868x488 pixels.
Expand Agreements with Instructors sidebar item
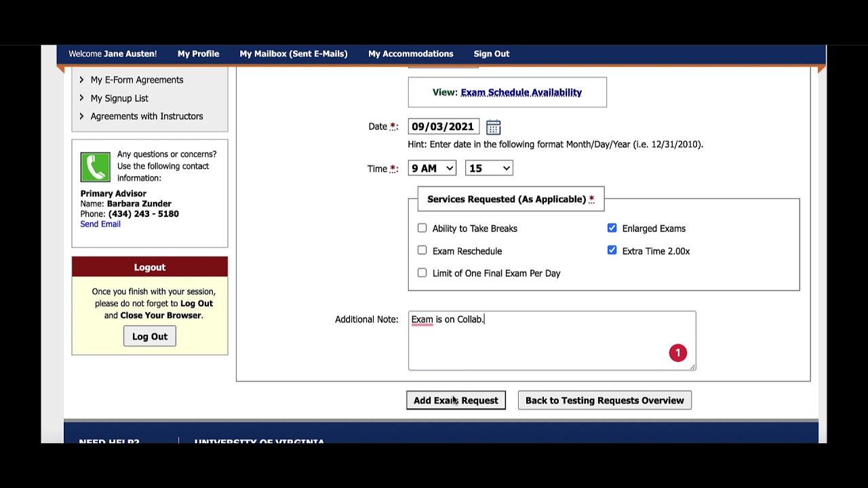pos(146,117)
